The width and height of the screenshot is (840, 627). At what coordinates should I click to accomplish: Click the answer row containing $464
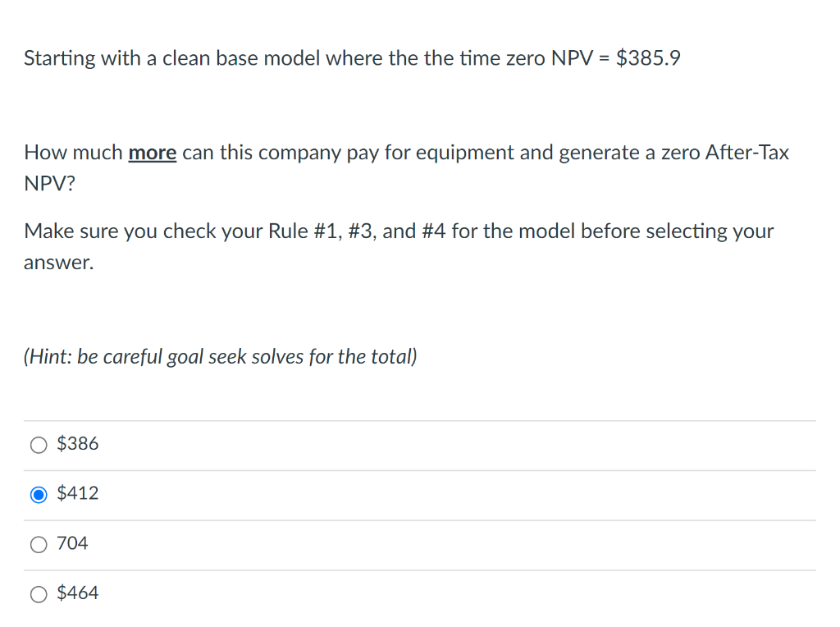(419, 593)
